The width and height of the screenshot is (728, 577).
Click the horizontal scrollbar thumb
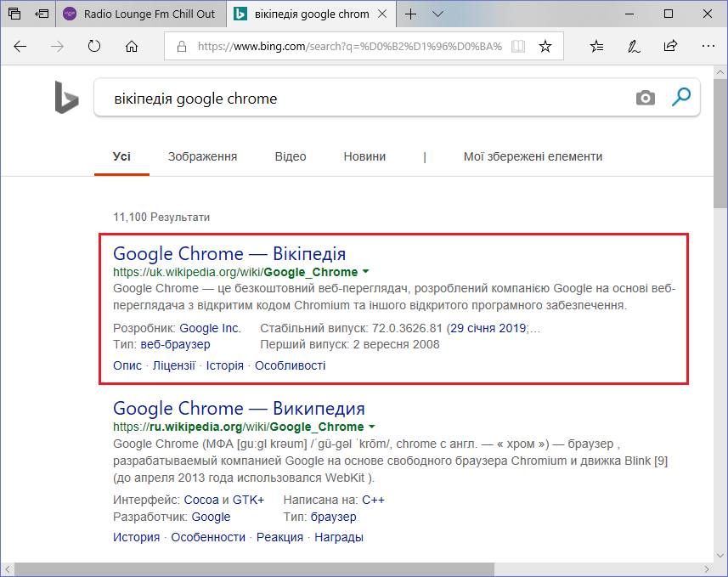(254, 569)
